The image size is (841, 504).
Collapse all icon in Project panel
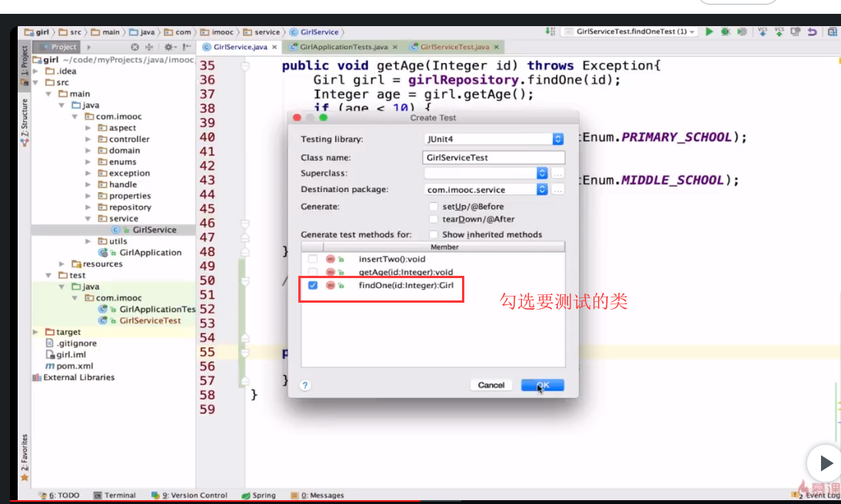149,47
